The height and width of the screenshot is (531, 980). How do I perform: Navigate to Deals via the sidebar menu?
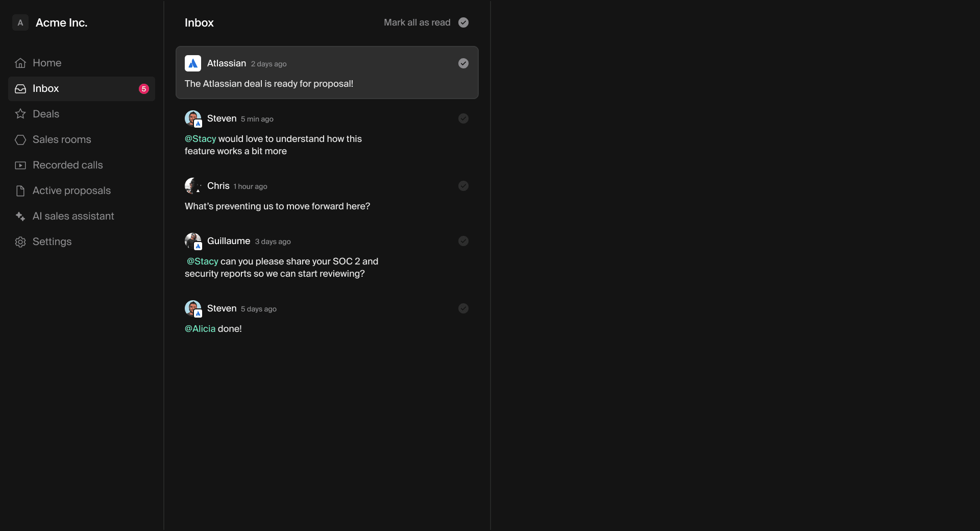point(45,114)
